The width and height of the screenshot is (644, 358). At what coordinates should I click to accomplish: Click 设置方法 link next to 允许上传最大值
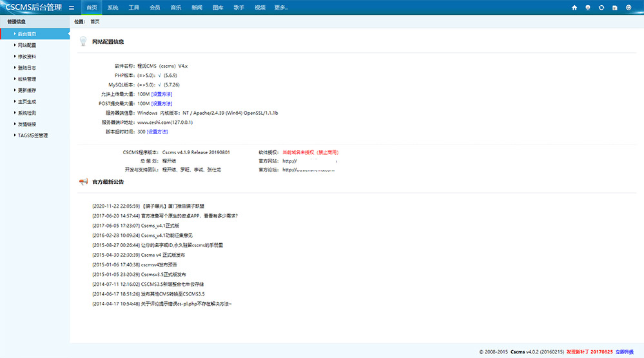tap(162, 94)
